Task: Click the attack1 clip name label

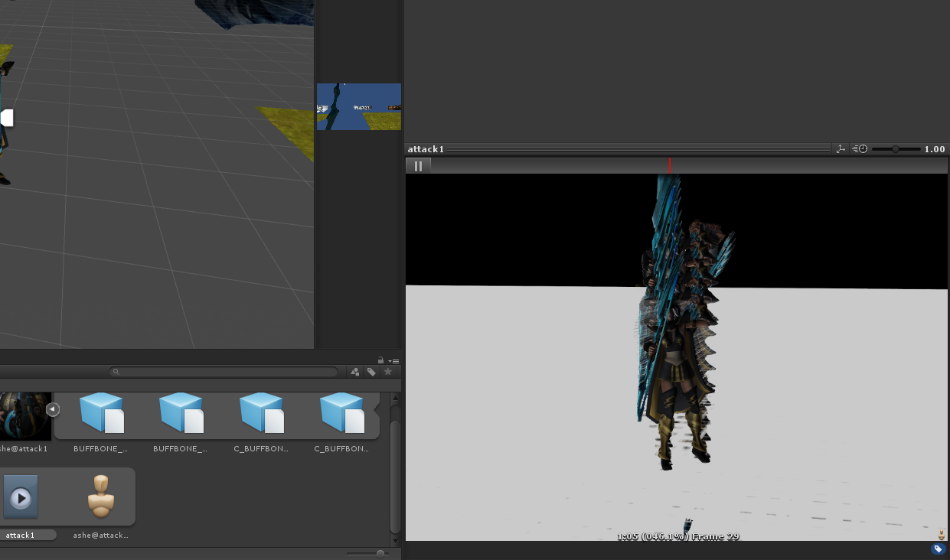Action: (21, 536)
